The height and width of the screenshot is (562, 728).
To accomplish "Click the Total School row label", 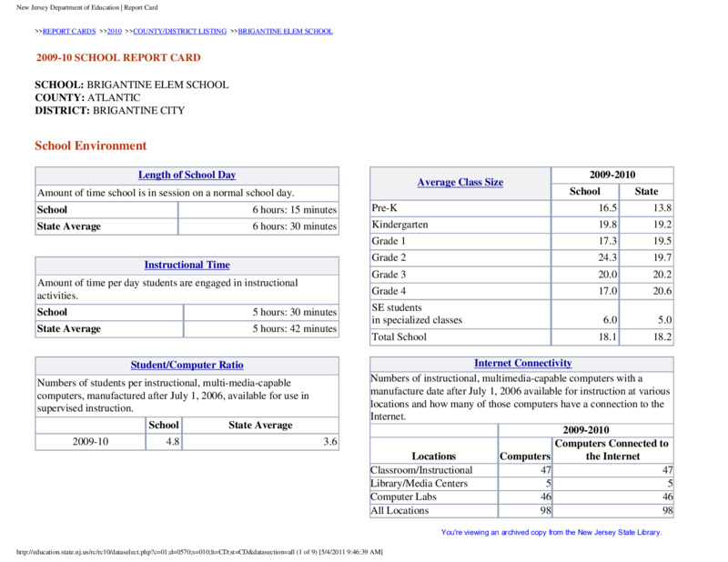I will [399, 336].
